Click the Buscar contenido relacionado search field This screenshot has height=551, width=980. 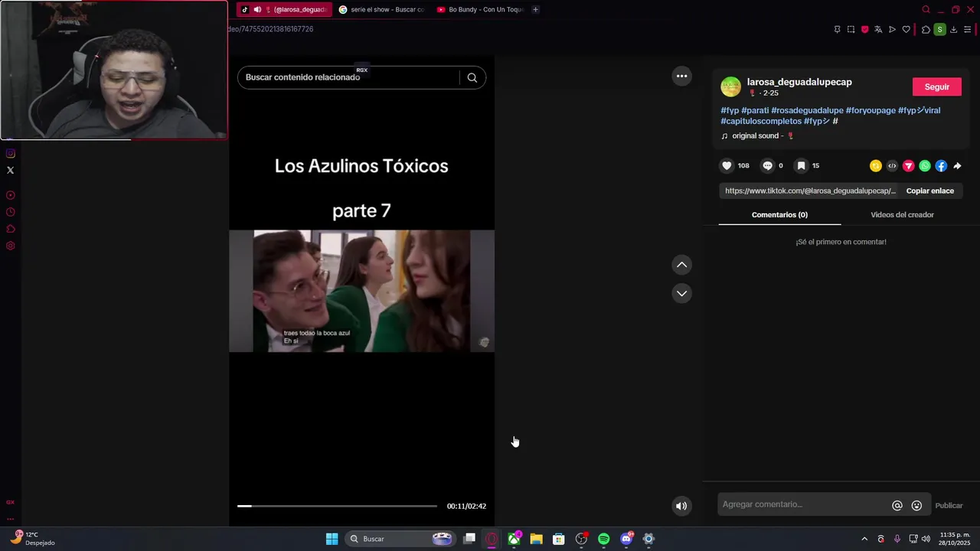[x=348, y=77]
